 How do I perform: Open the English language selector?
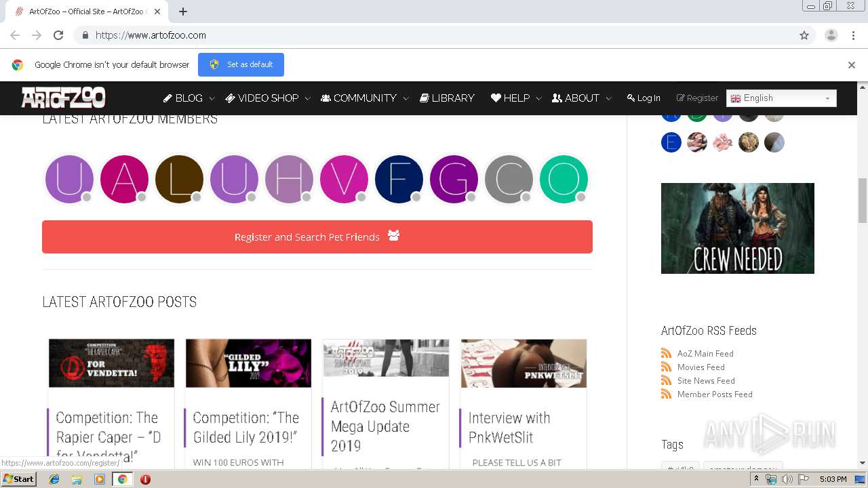pos(781,98)
